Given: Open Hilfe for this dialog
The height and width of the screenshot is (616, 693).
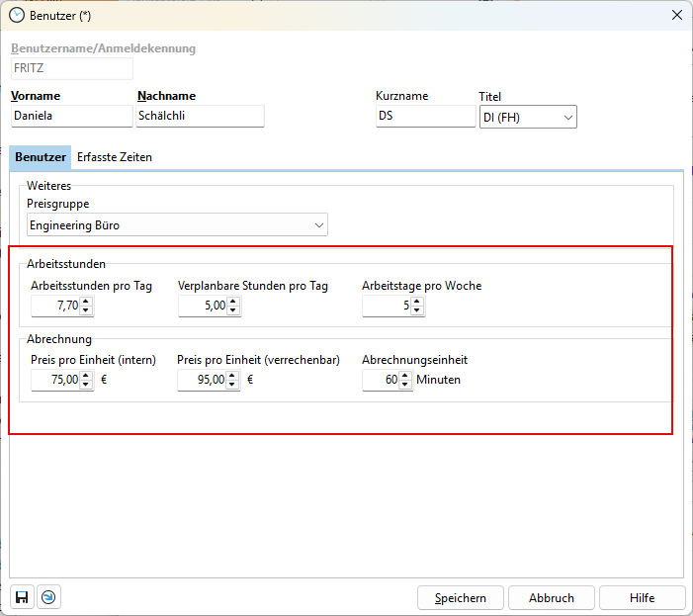Looking at the screenshot, I should (x=642, y=598).
